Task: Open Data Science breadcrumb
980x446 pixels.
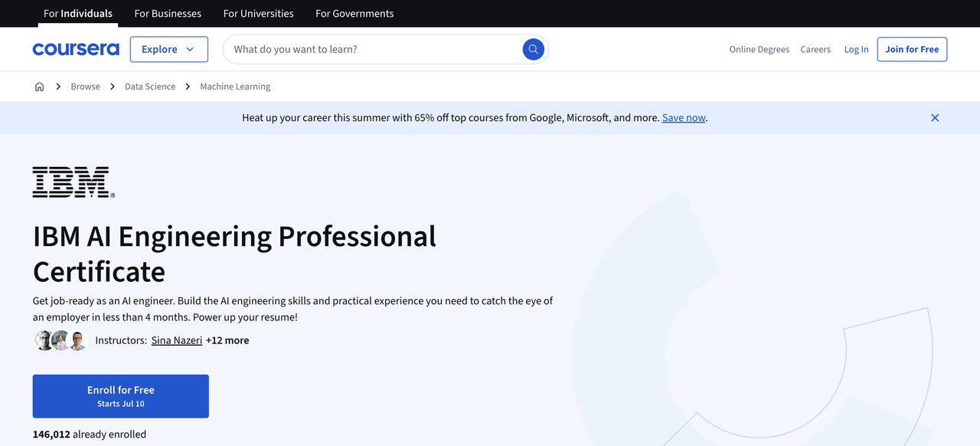Action: (150, 87)
